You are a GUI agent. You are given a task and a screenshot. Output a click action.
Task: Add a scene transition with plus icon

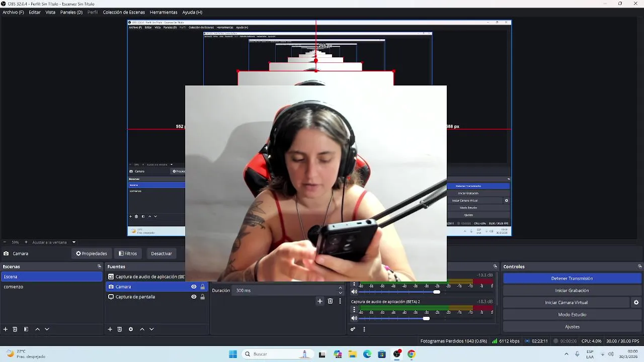(319, 301)
